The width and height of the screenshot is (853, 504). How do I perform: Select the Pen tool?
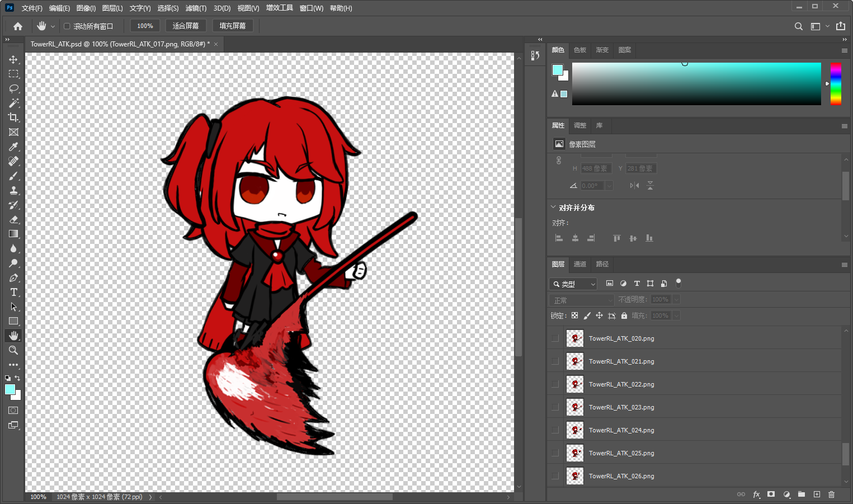[13, 277]
